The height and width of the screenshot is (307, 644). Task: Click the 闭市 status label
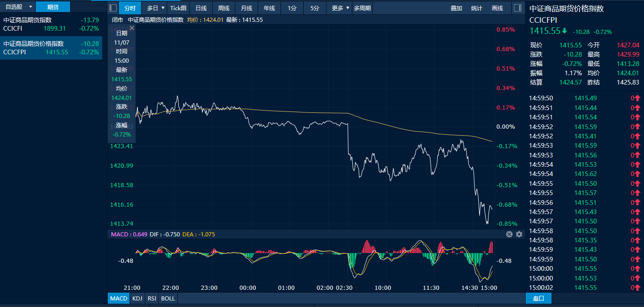click(117, 20)
